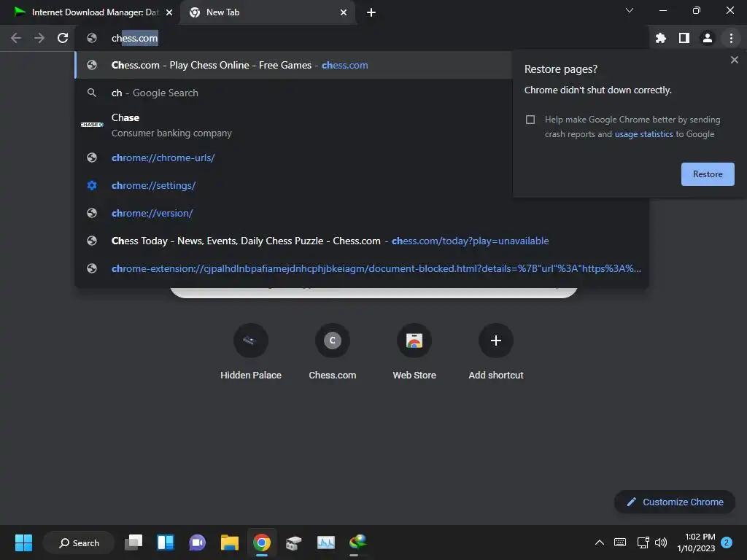Viewport: 747px width, 560px height.
Task: Click the Restore button
Action: tap(708, 174)
